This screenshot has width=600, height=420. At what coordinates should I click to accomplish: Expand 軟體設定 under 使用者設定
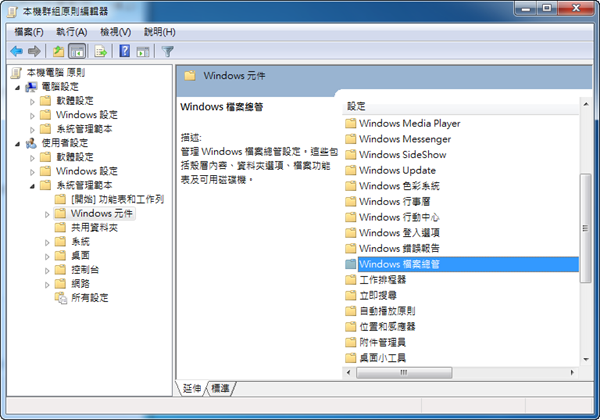pos(32,158)
